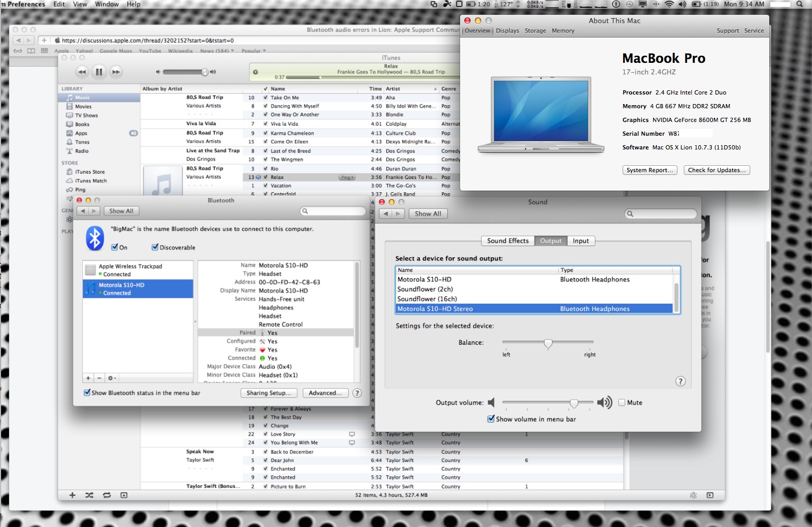The height and width of the screenshot is (527, 812).
Task: Sort iTunes songs by the Artist column
Action: point(412,89)
